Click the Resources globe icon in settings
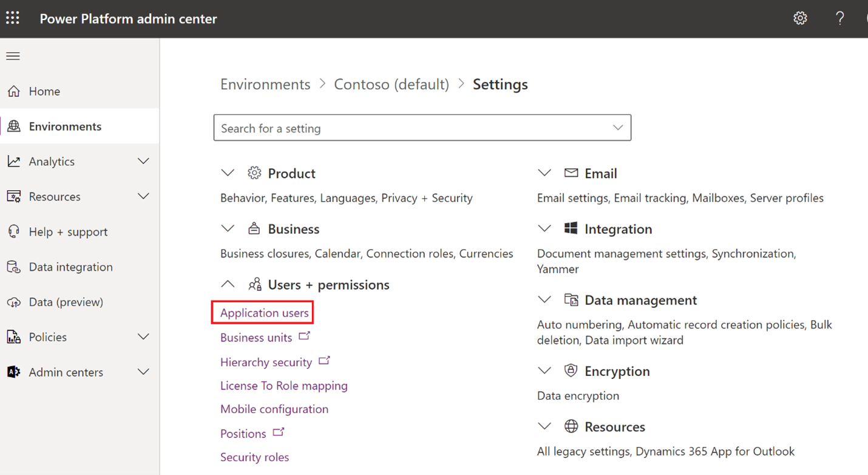The image size is (868, 475). point(571,426)
